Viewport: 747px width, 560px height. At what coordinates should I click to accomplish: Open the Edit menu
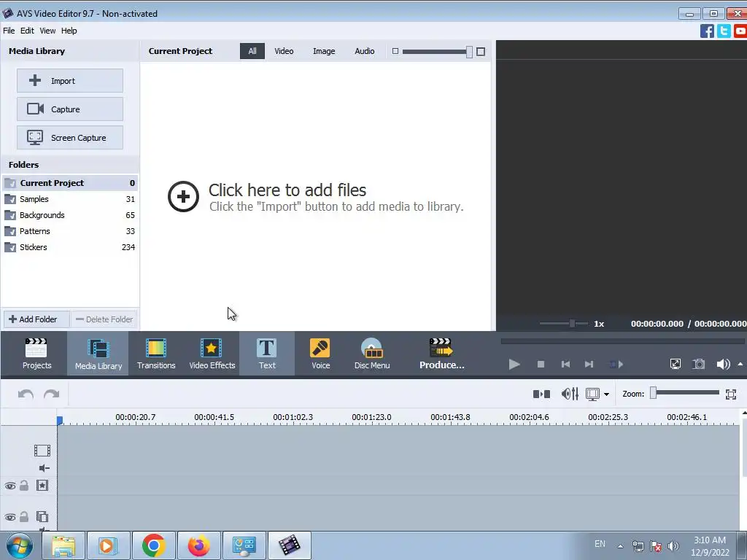[27, 31]
